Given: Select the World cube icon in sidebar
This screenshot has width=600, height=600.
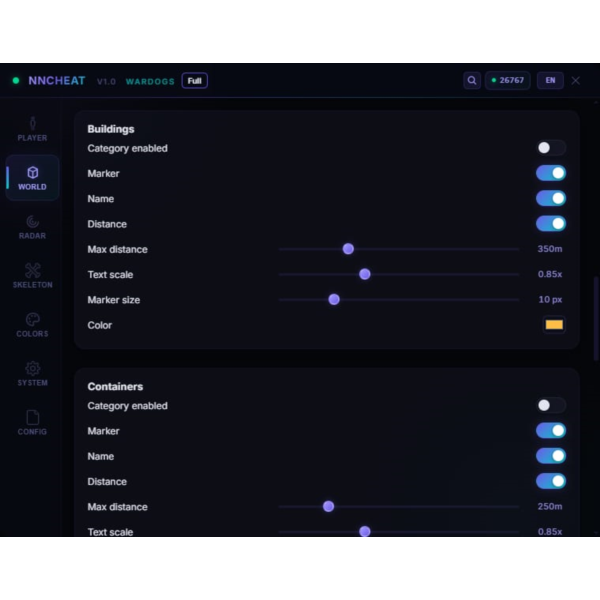Looking at the screenshot, I should (33, 173).
